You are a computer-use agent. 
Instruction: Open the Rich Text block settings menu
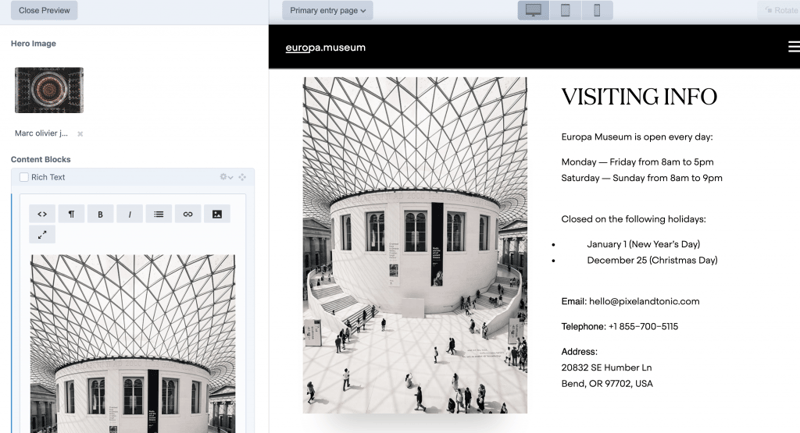227,178
